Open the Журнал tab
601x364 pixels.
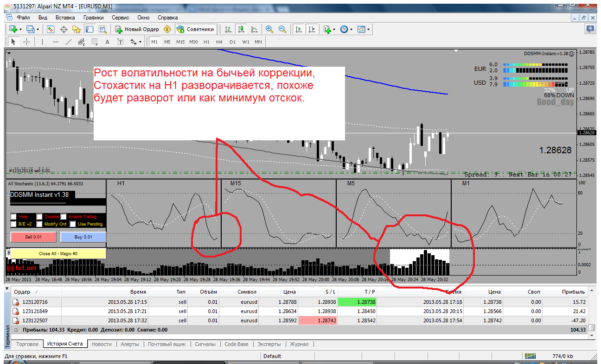coord(299,344)
